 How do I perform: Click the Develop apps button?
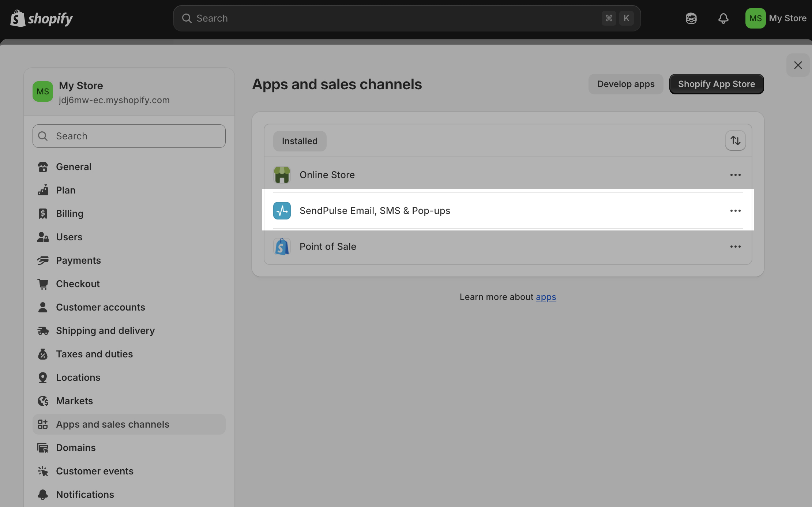[626, 84]
